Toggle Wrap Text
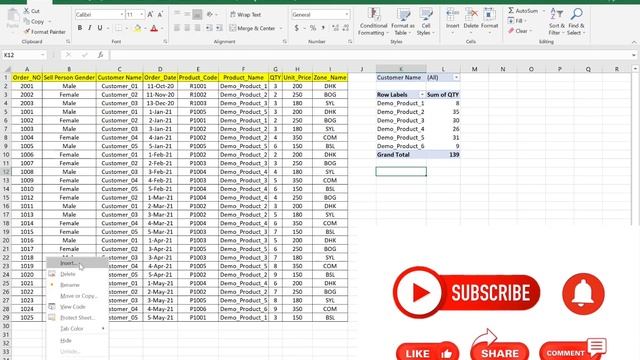 (x=245, y=14)
